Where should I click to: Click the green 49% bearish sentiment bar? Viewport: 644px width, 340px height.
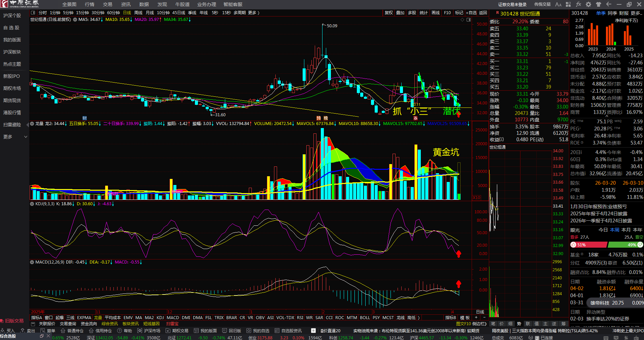625,245
